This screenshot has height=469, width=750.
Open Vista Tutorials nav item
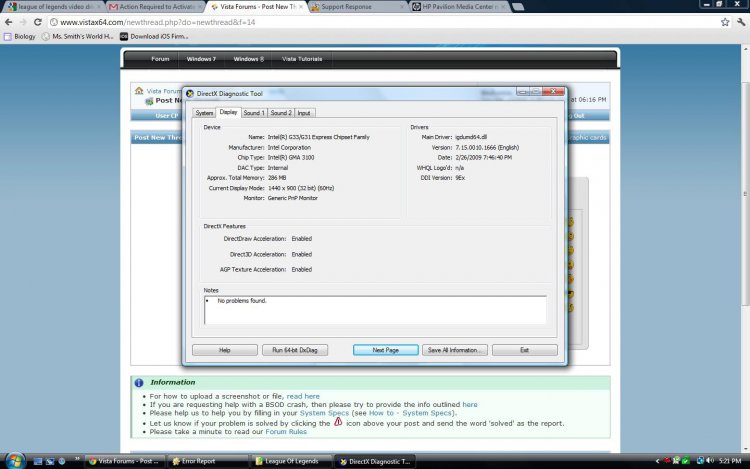pyautogui.click(x=302, y=59)
